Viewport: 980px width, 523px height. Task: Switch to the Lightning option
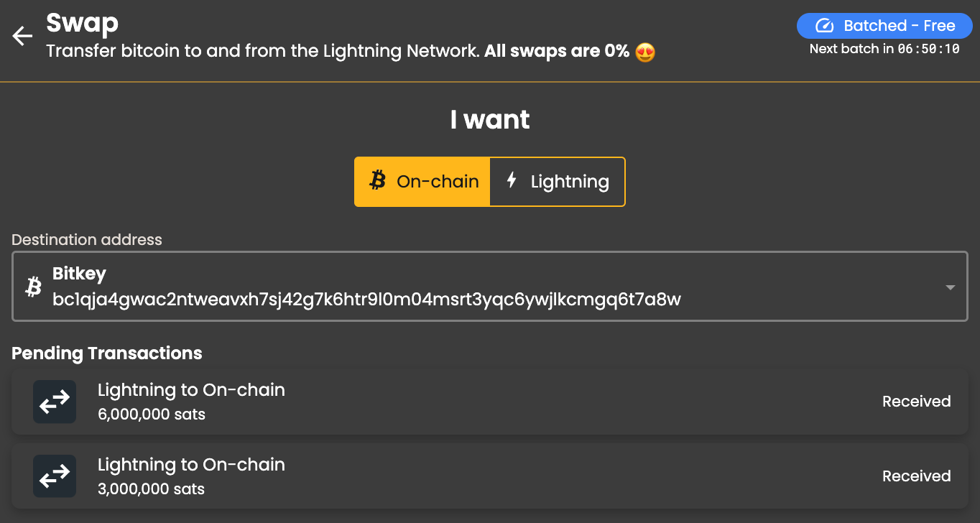click(558, 182)
